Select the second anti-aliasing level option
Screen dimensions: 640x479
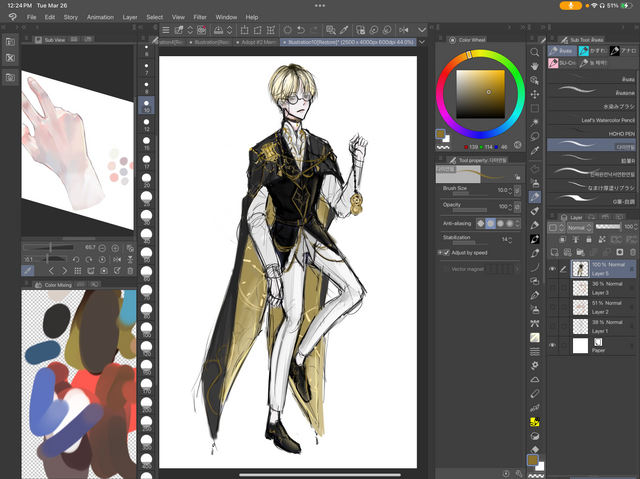point(491,223)
